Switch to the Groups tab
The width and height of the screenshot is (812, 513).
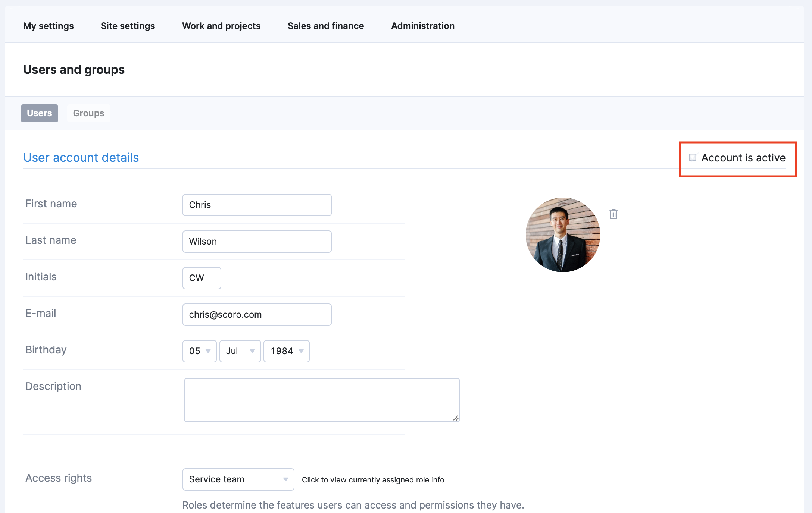[88, 113]
